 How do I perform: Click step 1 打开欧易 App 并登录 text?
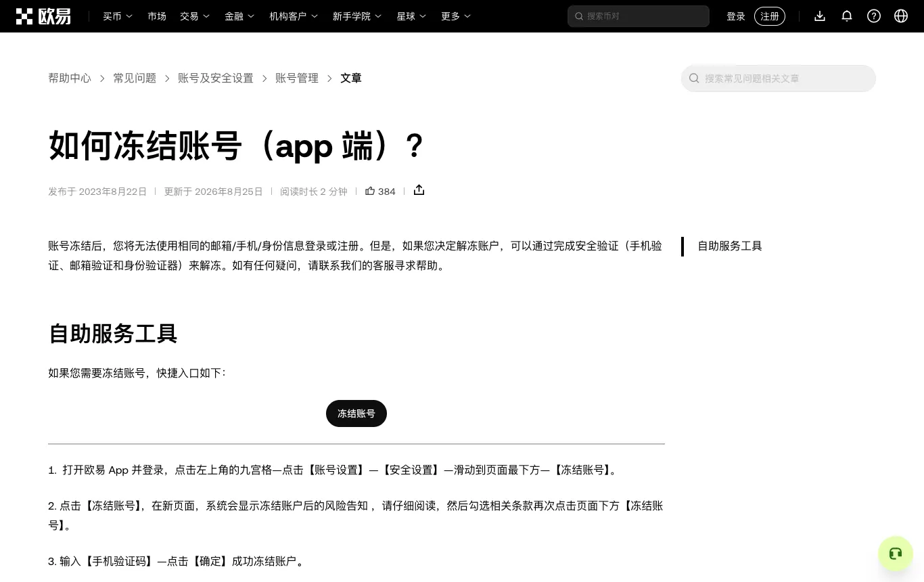[x=334, y=470]
